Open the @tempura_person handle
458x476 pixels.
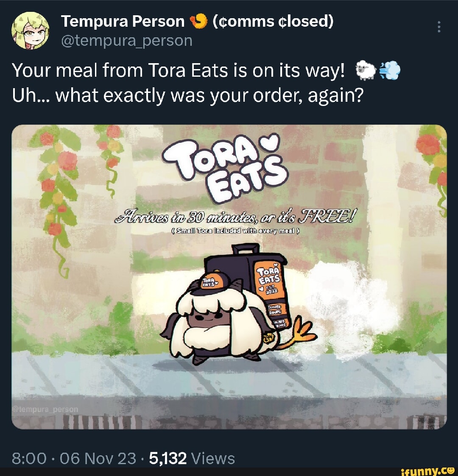(x=127, y=41)
